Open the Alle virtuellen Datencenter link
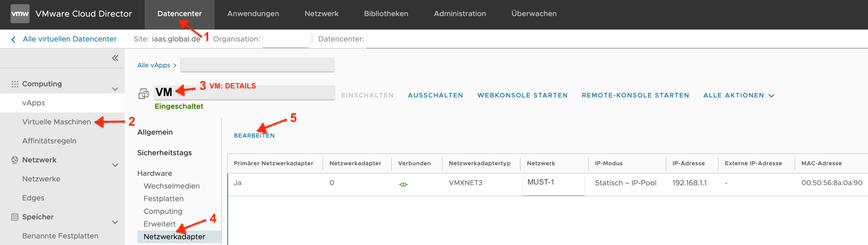 pyautogui.click(x=70, y=39)
